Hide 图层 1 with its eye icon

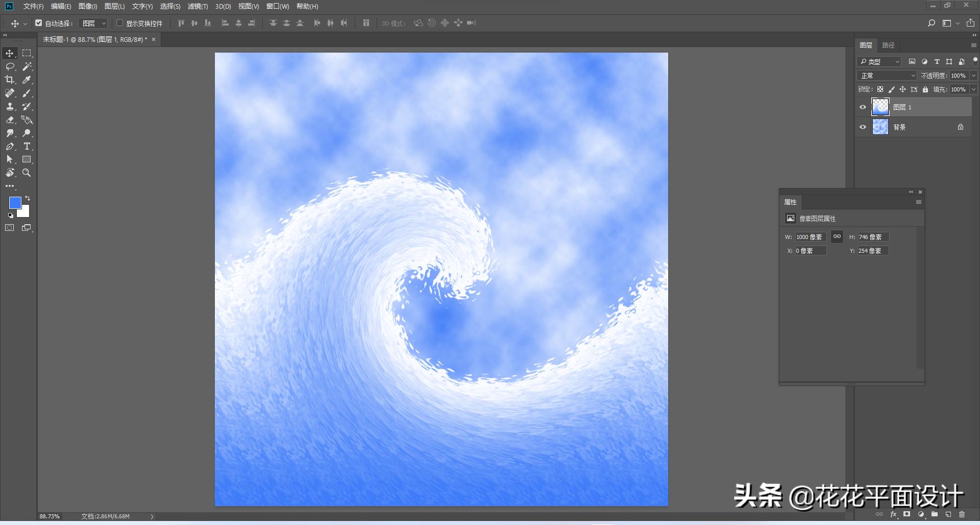863,107
